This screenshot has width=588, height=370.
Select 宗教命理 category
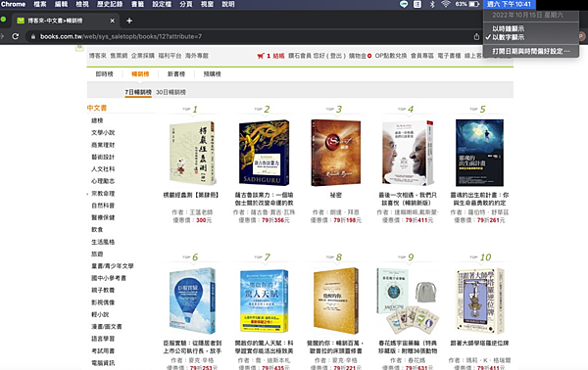click(103, 194)
